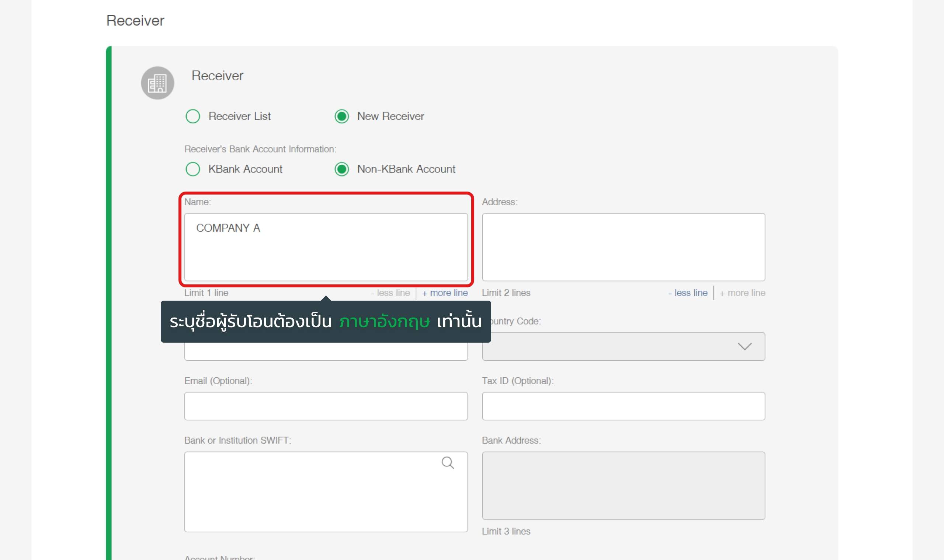944x560 pixels.
Task: Select the Receiver List radio button
Action: 192,116
